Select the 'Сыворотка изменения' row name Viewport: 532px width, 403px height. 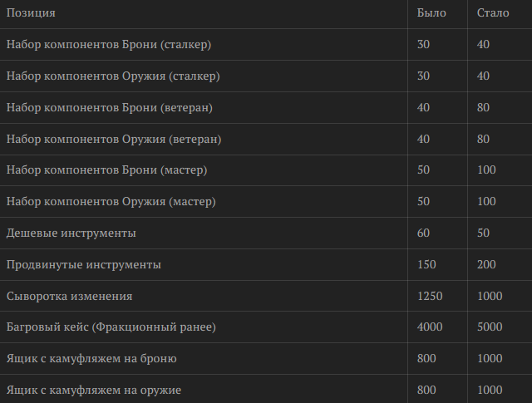tap(69, 296)
